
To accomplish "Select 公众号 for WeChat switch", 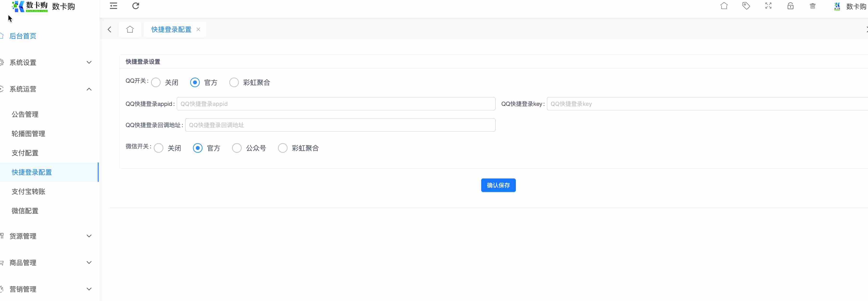I will (237, 148).
